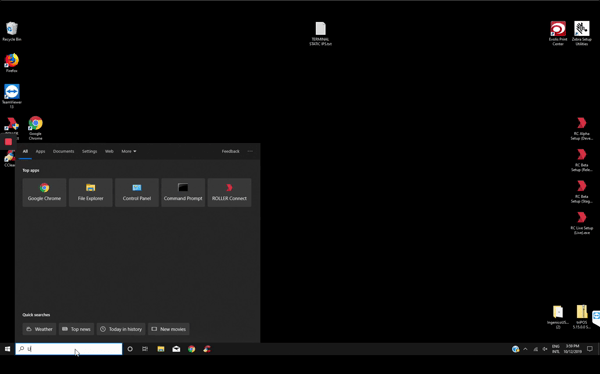Switch to Settings search tab
This screenshot has height=374, width=600.
90,151
